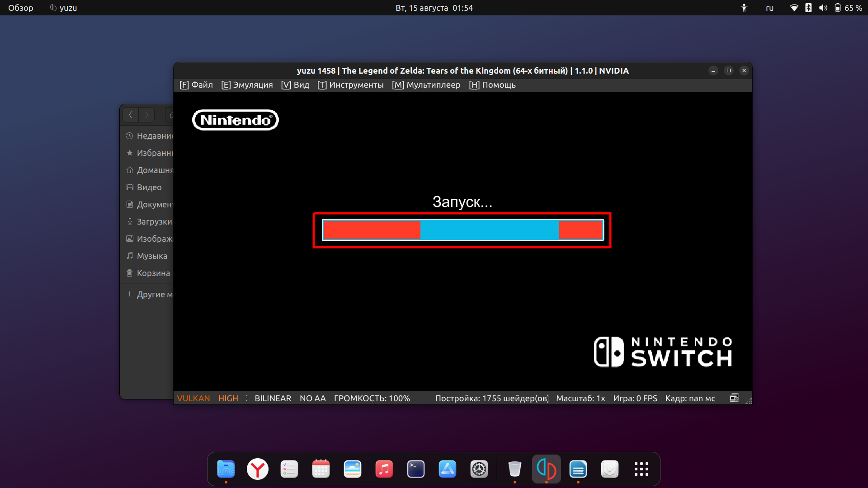This screenshot has height=488, width=868.
Task: Open the Вид menu
Action: tap(295, 85)
